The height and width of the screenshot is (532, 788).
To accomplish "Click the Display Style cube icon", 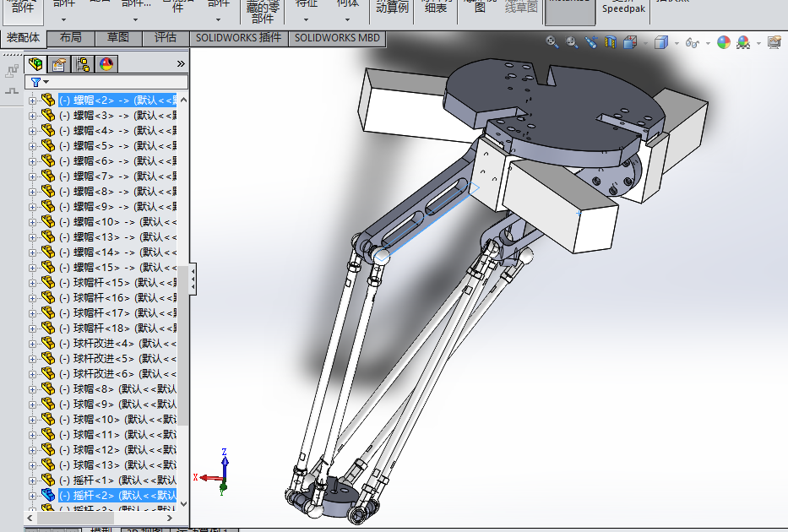I will click(x=660, y=42).
